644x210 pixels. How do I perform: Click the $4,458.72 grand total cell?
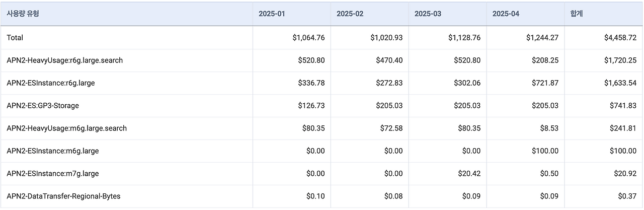point(620,38)
